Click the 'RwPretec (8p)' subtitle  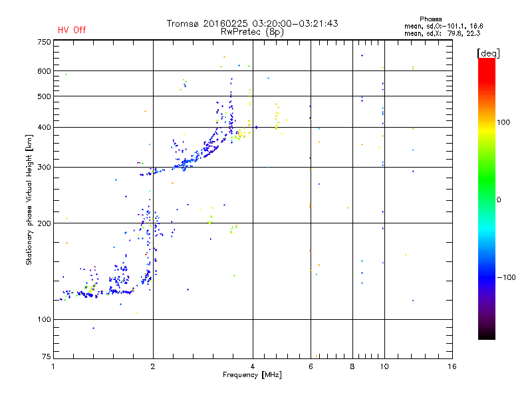coord(252,32)
